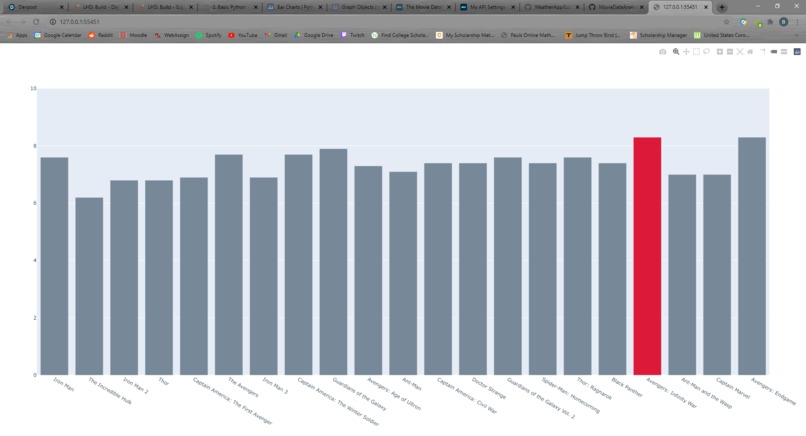This screenshot has height=436, width=806.
Task: Download plot as PNG camera icon
Action: point(663,51)
